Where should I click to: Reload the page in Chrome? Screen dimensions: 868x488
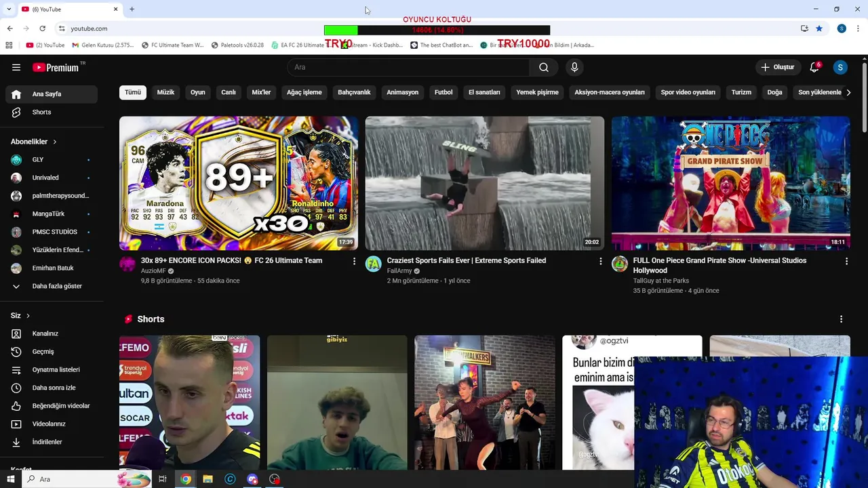42,28
